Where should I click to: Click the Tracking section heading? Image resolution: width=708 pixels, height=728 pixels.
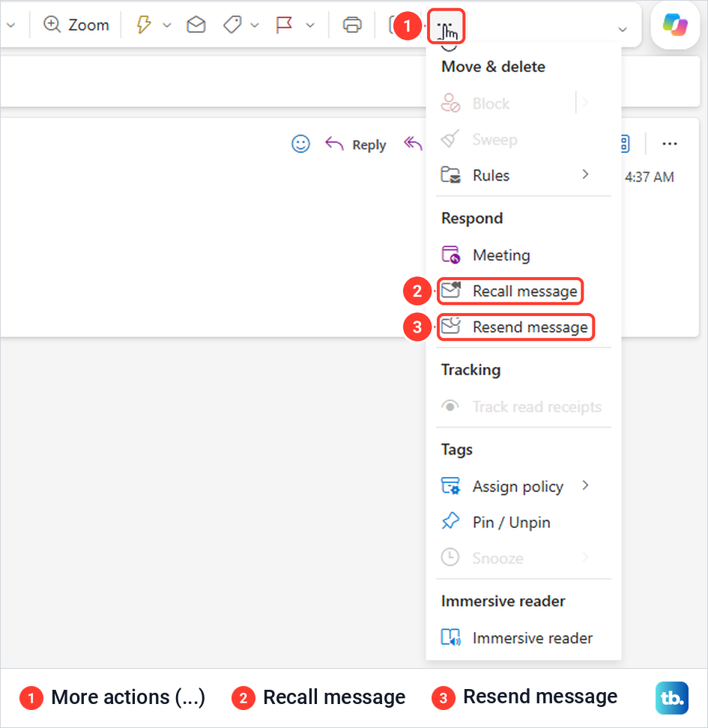click(x=471, y=370)
